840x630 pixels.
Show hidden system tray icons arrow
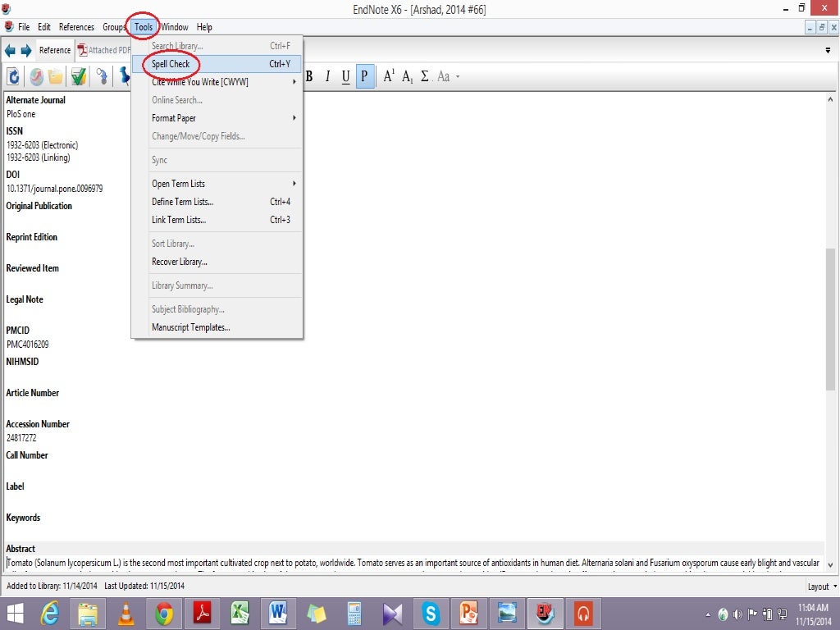click(708, 615)
